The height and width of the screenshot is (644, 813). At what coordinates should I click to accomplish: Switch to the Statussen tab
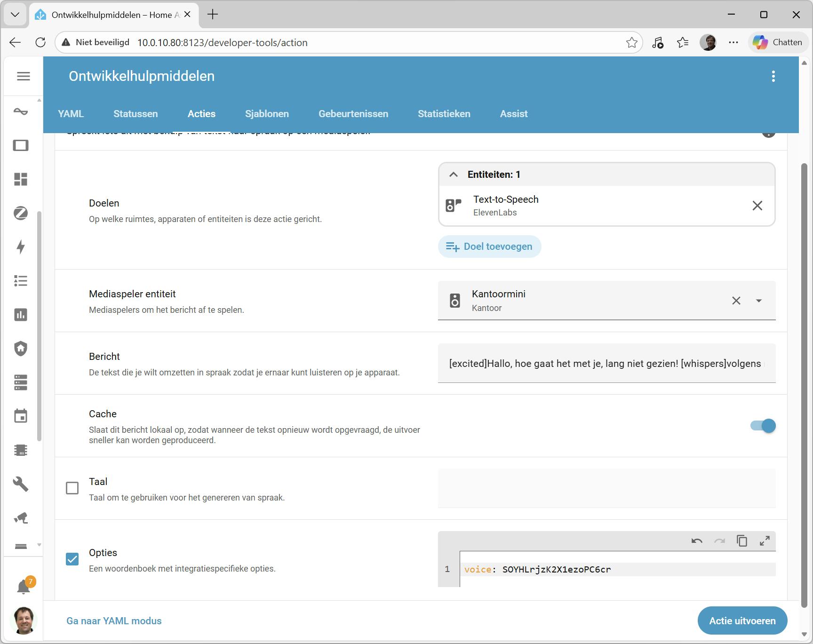tap(135, 114)
